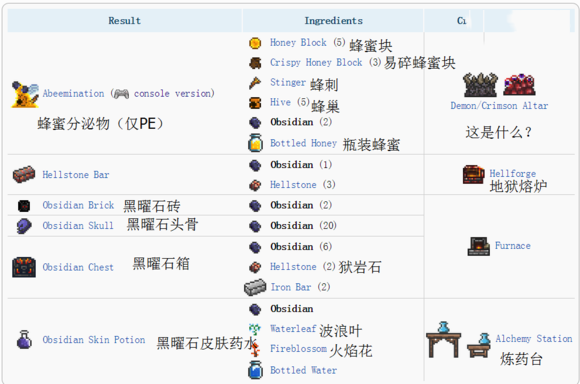
Task: Open the Hellstone Bar link
Action: (x=76, y=175)
